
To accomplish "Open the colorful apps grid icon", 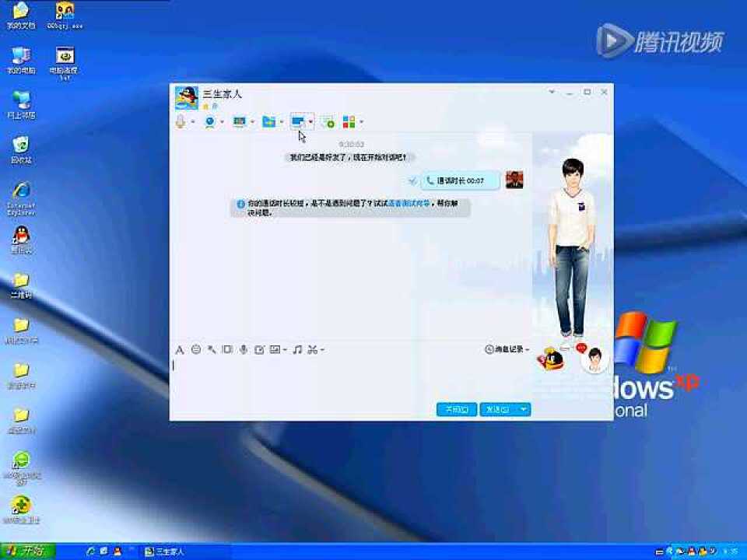I will pyautogui.click(x=349, y=122).
